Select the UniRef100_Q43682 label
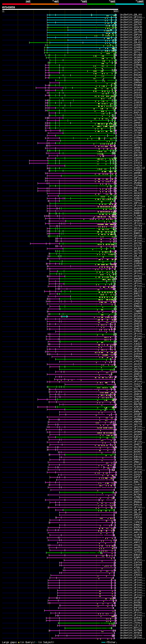This screenshot has height=644, width=146. [131, 58]
